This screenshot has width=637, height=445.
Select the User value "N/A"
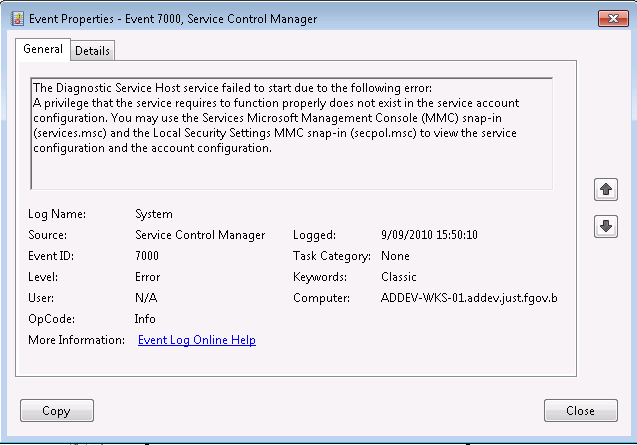[146, 298]
